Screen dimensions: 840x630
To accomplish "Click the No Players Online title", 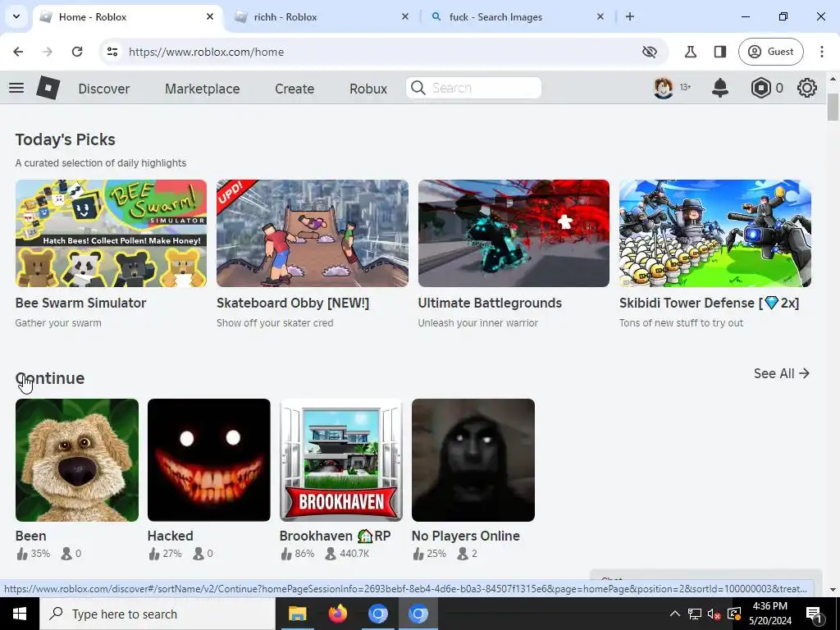I will pos(466,536).
